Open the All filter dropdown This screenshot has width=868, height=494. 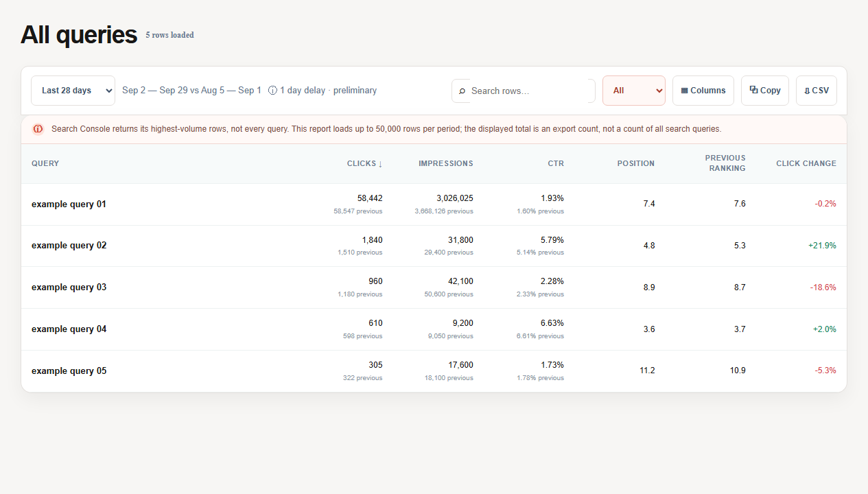(x=634, y=91)
